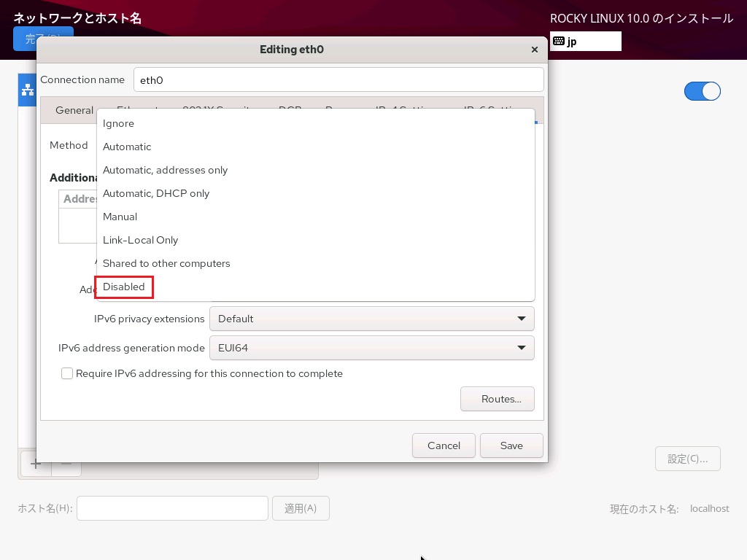The height and width of the screenshot is (560, 747).
Task: Open the IPv6 privacy extensions dropdown
Action: (371, 319)
